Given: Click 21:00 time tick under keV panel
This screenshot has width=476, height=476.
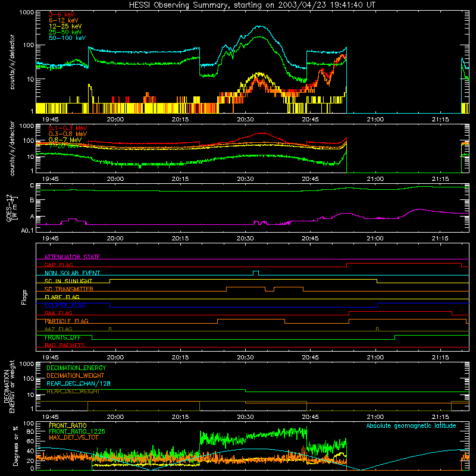Looking at the screenshot, I should point(375,120).
